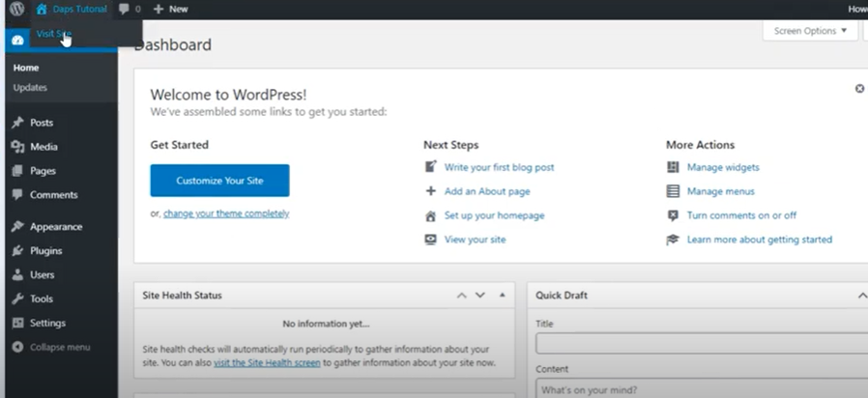868x398 pixels.
Task: Click the Visit Site link
Action: 54,34
